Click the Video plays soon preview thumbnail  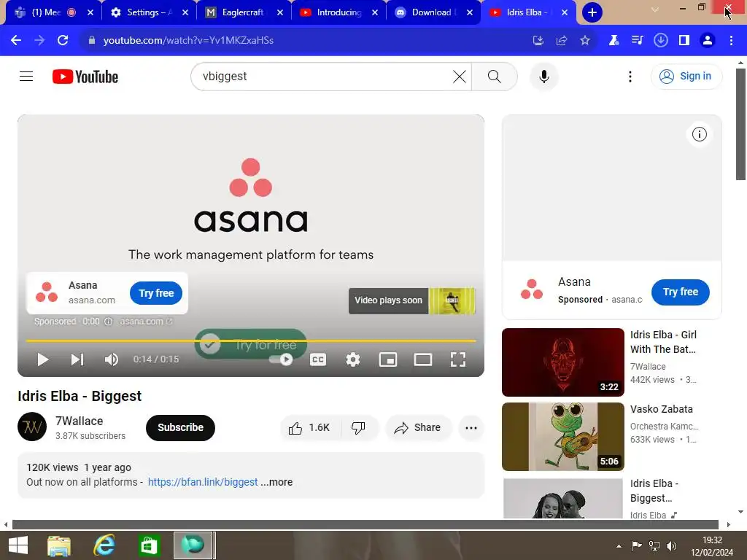pyautogui.click(x=452, y=301)
